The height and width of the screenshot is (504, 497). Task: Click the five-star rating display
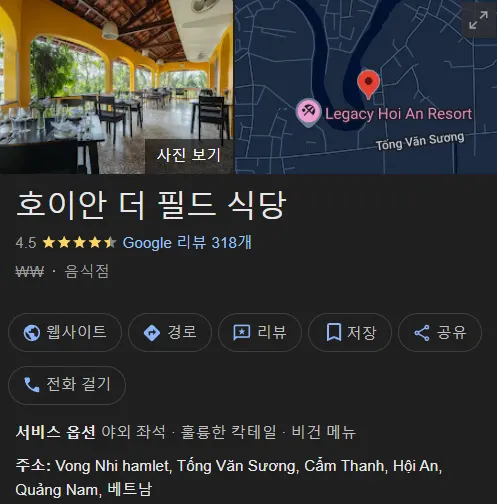click(x=79, y=243)
